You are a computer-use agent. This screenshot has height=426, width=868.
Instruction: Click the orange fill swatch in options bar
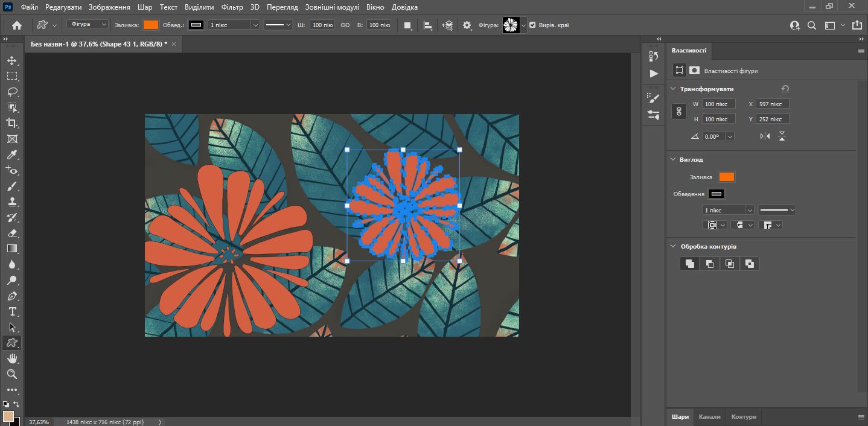point(150,25)
